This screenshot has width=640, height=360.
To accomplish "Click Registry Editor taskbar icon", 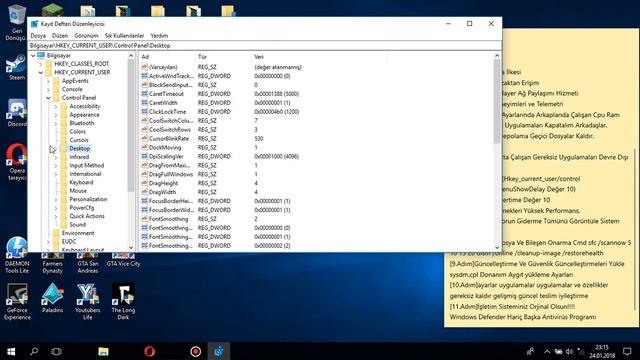I will (x=219, y=351).
